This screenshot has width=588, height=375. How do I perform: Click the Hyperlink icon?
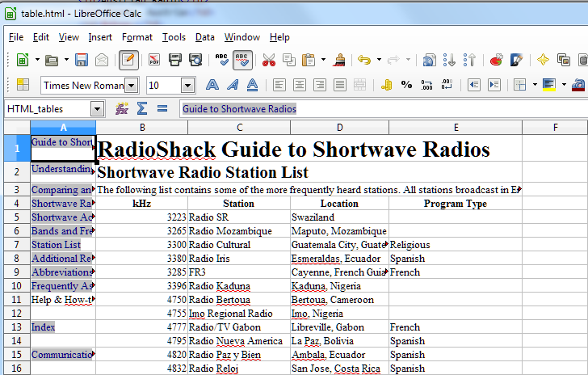(430, 60)
